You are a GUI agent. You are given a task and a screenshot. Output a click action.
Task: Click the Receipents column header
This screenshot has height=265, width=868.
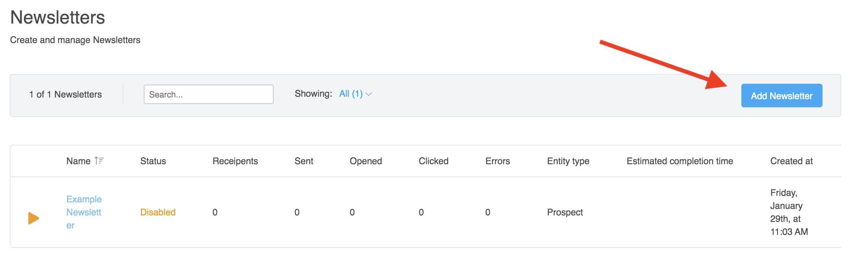[x=235, y=161]
